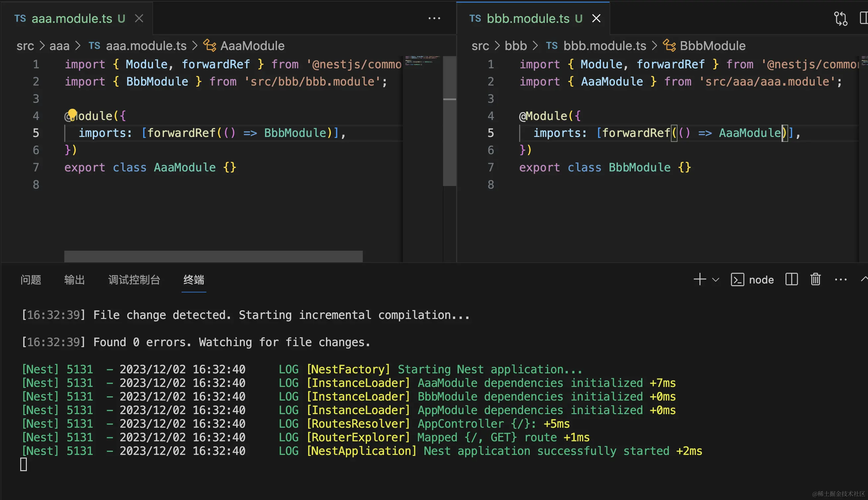Viewport: 868px width, 500px height.
Task: Click 'BbbModule' in forwardRef on left
Action: (295, 133)
